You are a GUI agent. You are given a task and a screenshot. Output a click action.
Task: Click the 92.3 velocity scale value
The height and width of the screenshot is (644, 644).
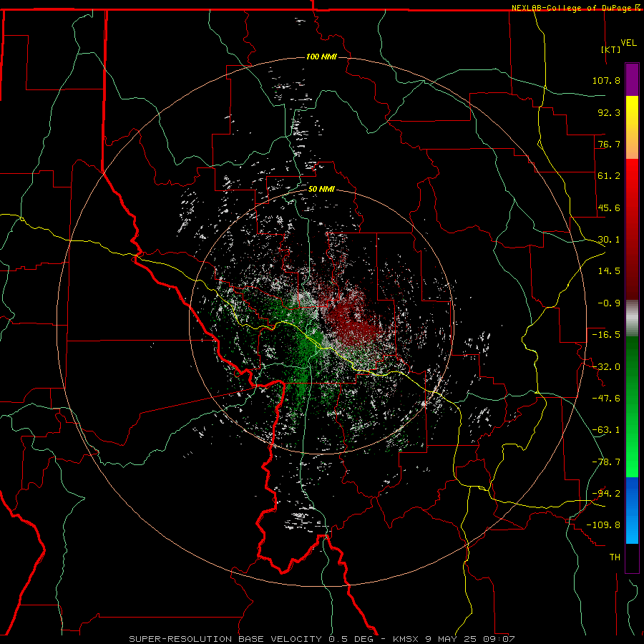[609, 112]
